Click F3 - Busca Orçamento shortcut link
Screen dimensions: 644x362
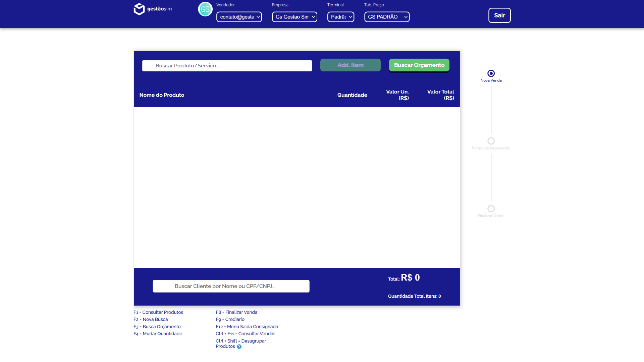coord(157,327)
